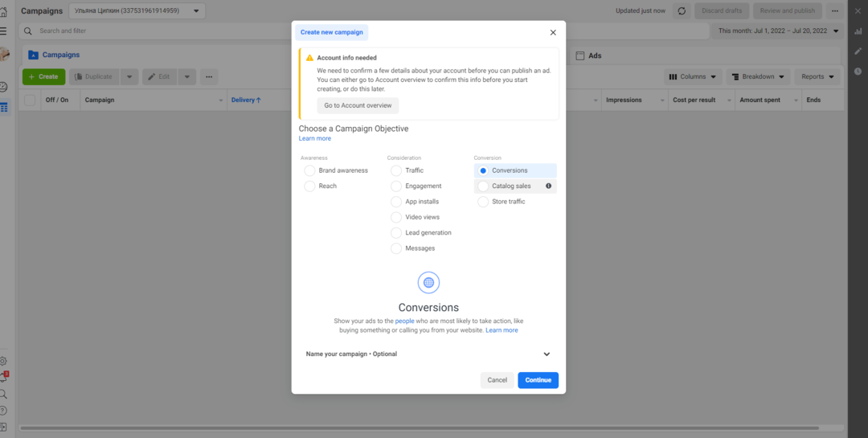Open the clock history icon in right sidebar

(858, 72)
